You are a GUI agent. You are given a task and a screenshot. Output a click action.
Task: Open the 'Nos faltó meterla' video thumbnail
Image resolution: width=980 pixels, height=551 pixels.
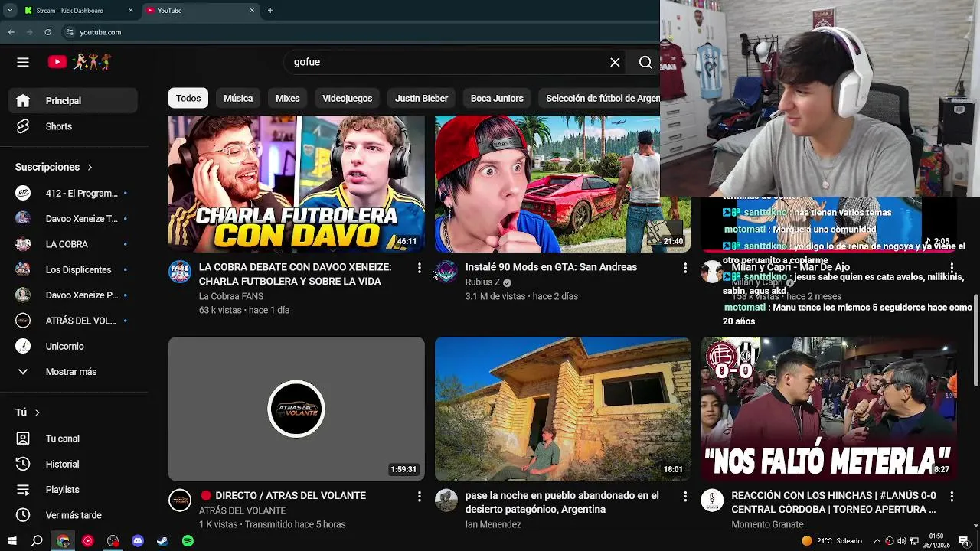point(828,409)
